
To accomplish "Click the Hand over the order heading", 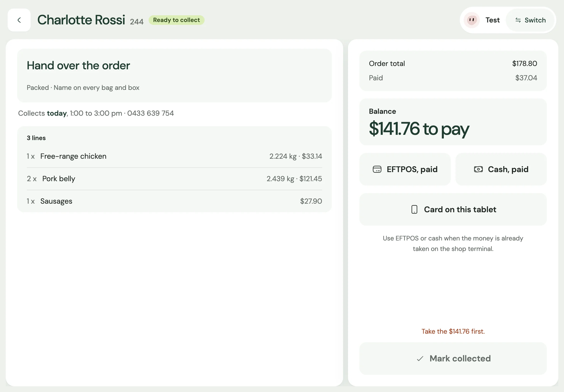I will point(78,65).
